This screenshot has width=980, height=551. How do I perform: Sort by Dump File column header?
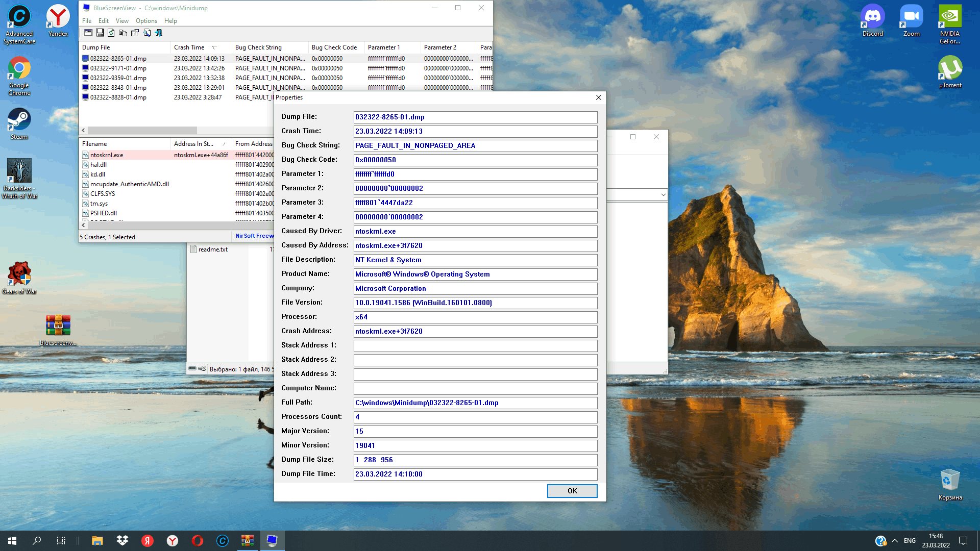pos(125,47)
